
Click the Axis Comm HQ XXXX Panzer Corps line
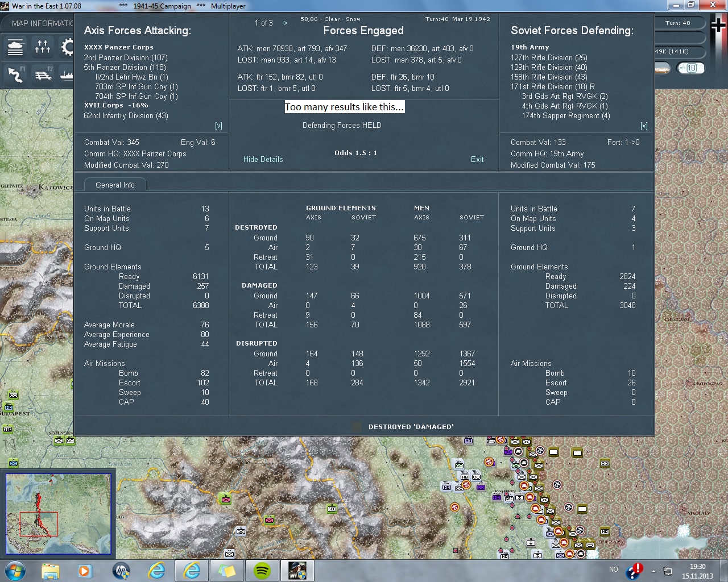[x=135, y=154]
